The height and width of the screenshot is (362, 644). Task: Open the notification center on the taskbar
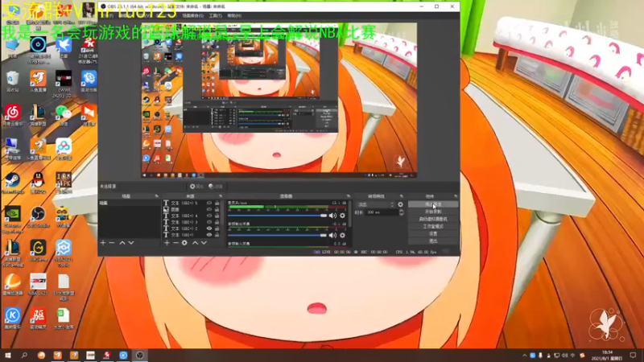(634, 356)
